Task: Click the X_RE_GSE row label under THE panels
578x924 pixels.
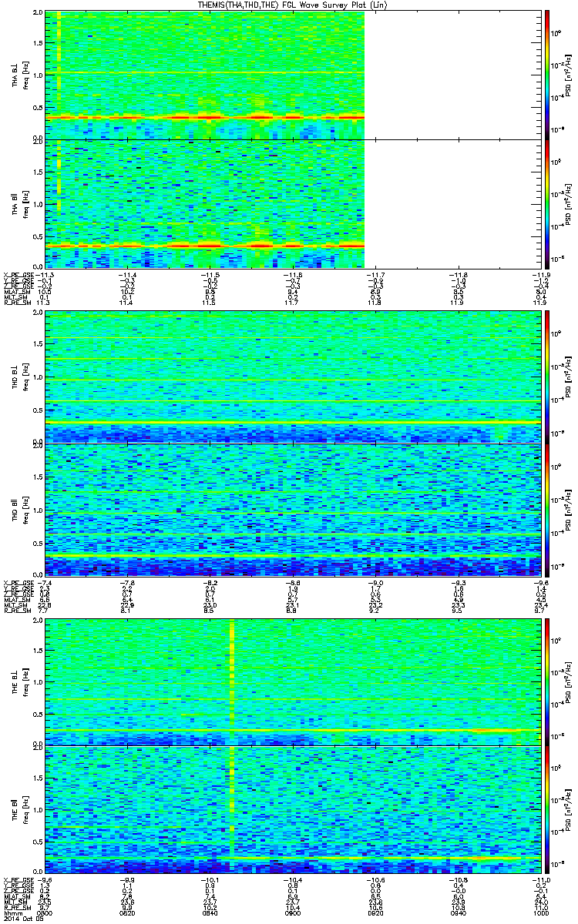Action: 19,879
